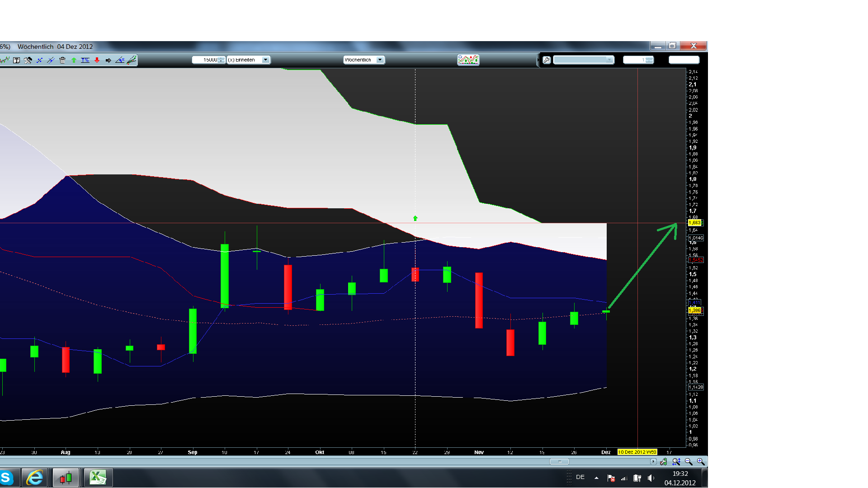
Task: Open the empty combo box beside wrench
Action: pyautogui.click(x=609, y=60)
